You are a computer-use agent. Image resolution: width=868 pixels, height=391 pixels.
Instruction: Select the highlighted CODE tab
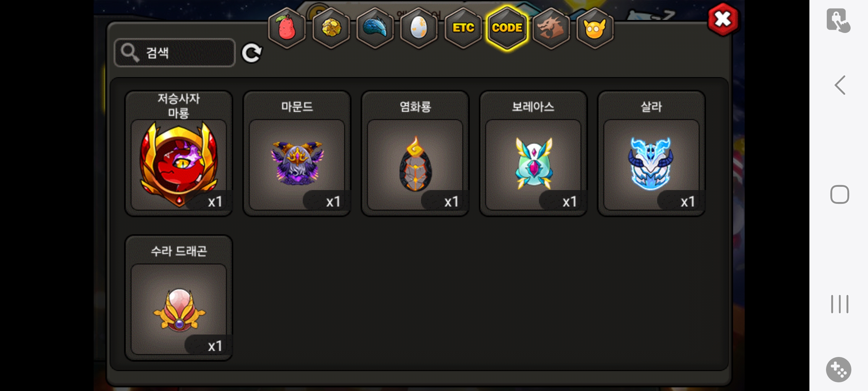coord(507,28)
